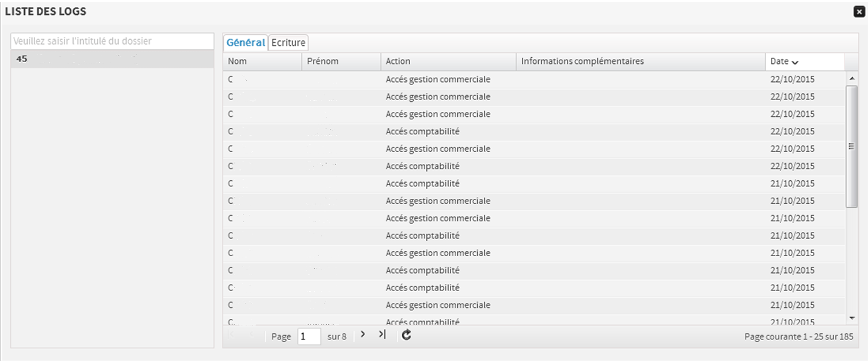This screenshot has width=868, height=361.
Task: Click the page number input box
Action: (309, 336)
